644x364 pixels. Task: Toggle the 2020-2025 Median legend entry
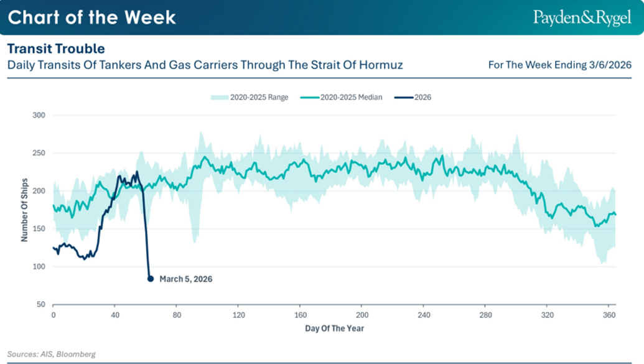pos(342,98)
